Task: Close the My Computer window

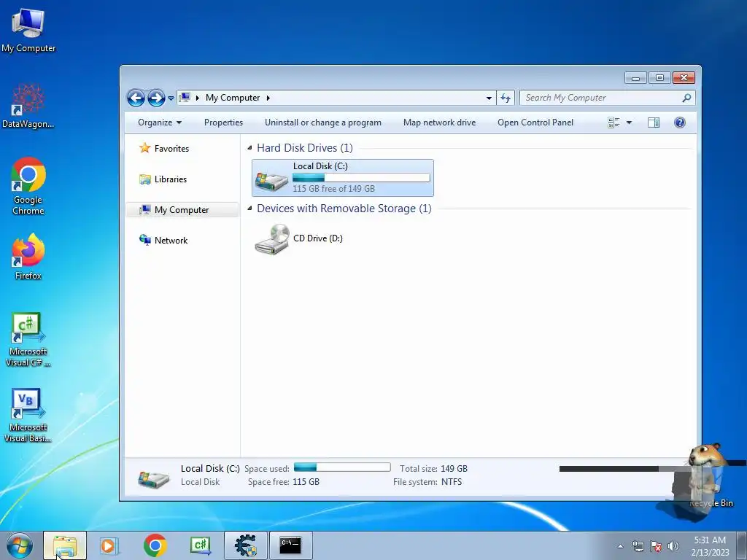Action: click(x=684, y=77)
